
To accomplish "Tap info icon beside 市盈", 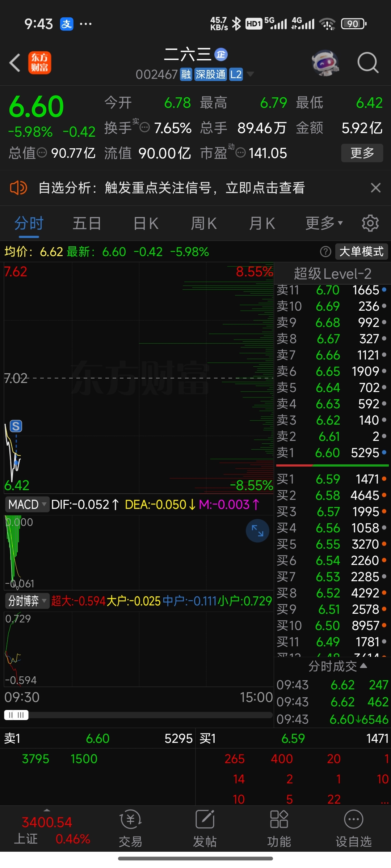I will pos(241,153).
